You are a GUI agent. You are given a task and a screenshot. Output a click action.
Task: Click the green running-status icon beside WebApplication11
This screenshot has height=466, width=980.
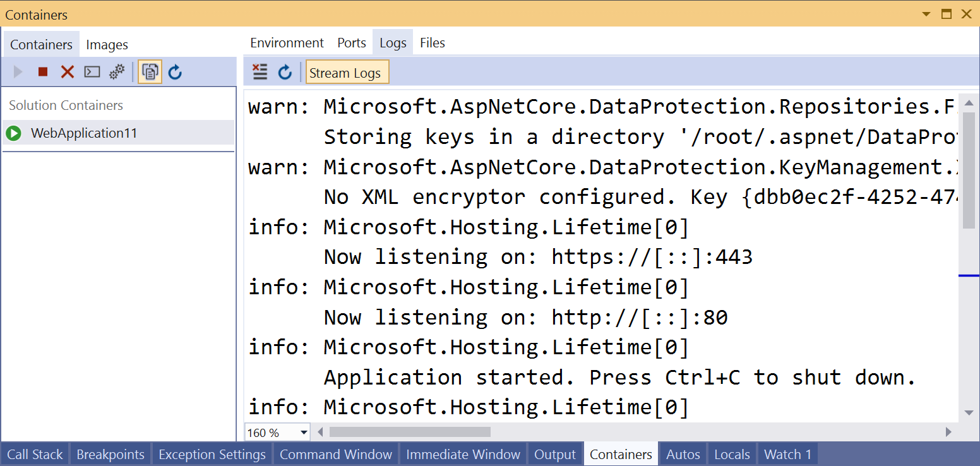pyautogui.click(x=13, y=133)
